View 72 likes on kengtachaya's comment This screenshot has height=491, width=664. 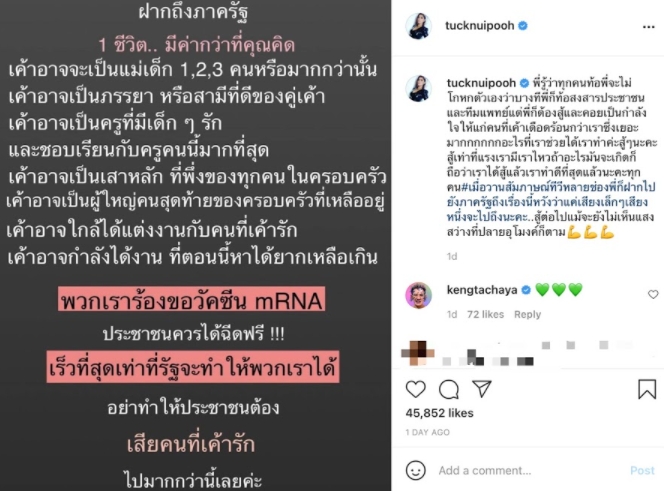point(485,314)
